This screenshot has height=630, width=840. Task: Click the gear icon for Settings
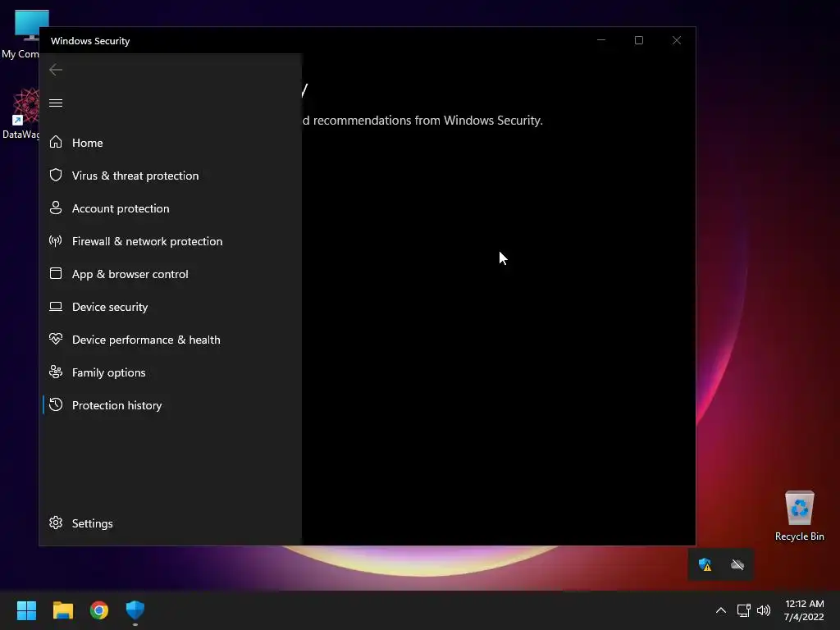click(56, 523)
